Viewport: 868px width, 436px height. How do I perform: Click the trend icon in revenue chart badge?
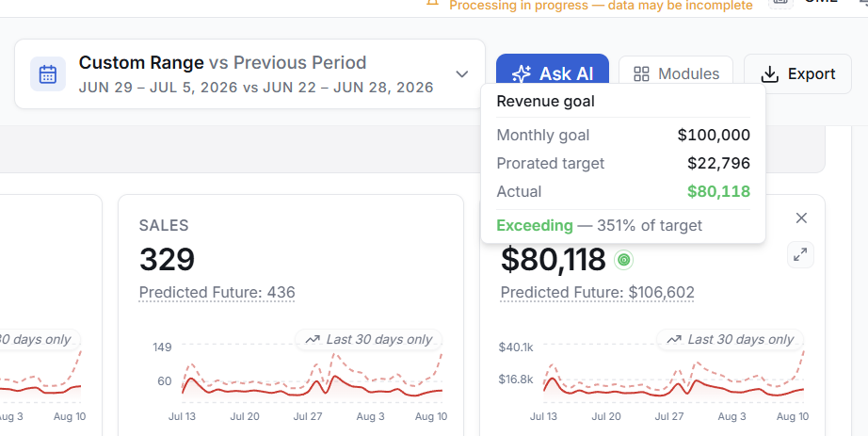pos(674,339)
